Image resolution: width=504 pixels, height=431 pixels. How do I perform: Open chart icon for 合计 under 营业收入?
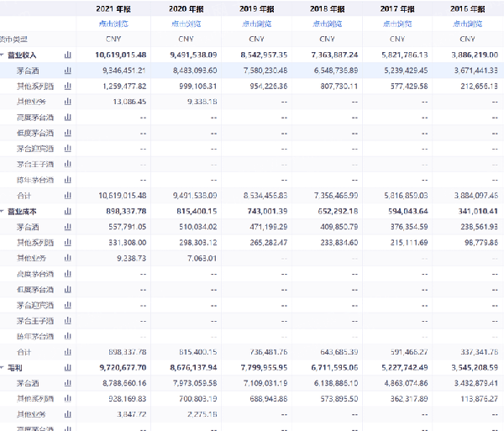point(68,195)
